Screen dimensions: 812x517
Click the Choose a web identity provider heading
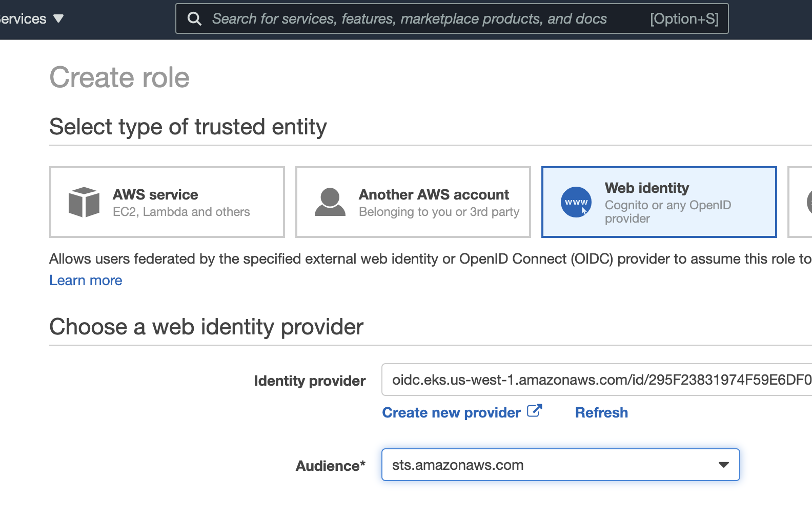pyautogui.click(x=207, y=327)
